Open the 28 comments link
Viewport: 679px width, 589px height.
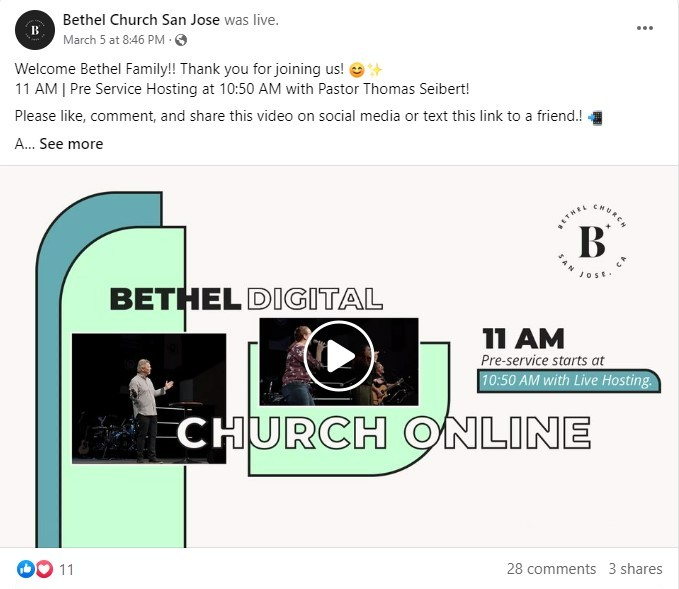click(x=551, y=569)
